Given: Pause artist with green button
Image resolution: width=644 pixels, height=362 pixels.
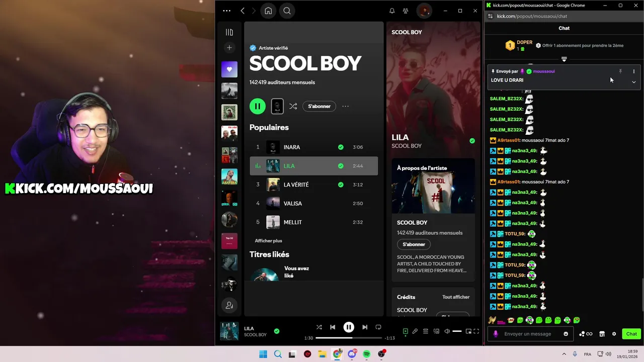Looking at the screenshot, I should (258, 106).
